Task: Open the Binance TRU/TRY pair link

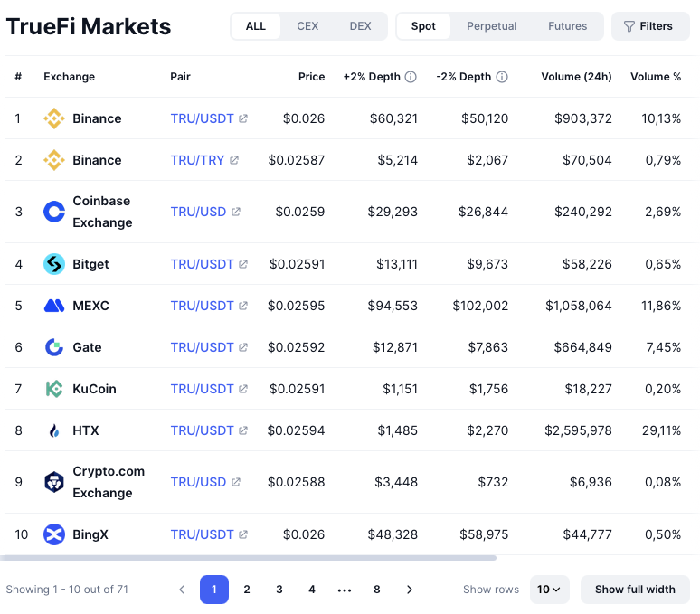Action: [x=197, y=160]
